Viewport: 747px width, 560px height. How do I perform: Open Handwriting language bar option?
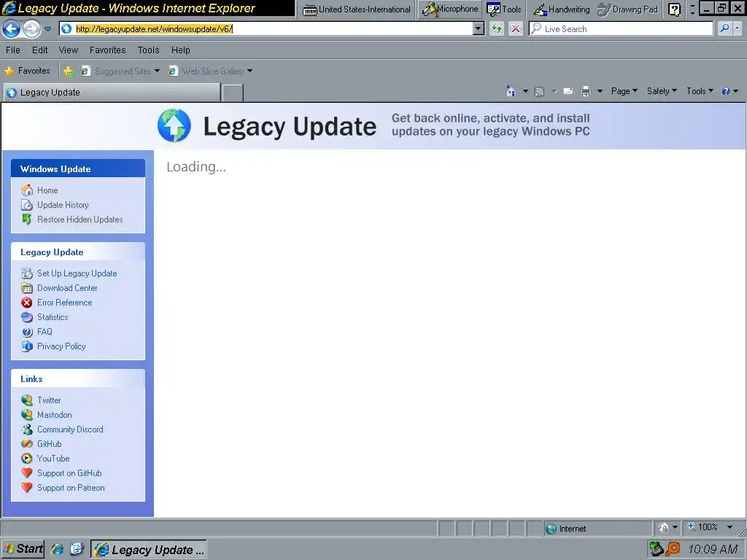(x=561, y=9)
